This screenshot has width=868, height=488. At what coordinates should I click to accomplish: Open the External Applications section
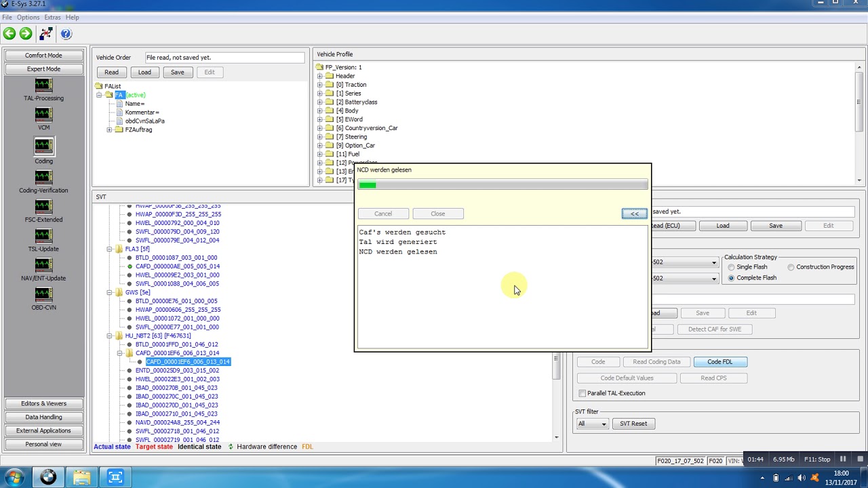(x=43, y=430)
